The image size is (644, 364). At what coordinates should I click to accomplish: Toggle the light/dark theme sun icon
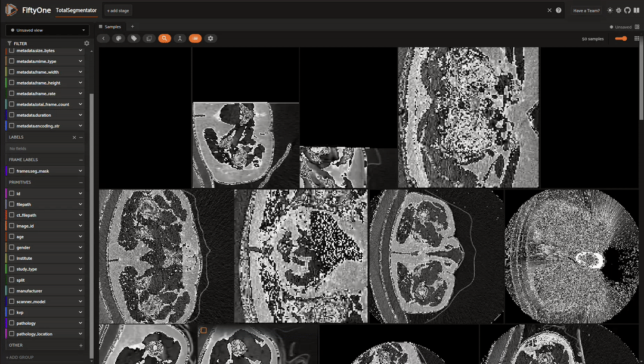[x=610, y=10]
